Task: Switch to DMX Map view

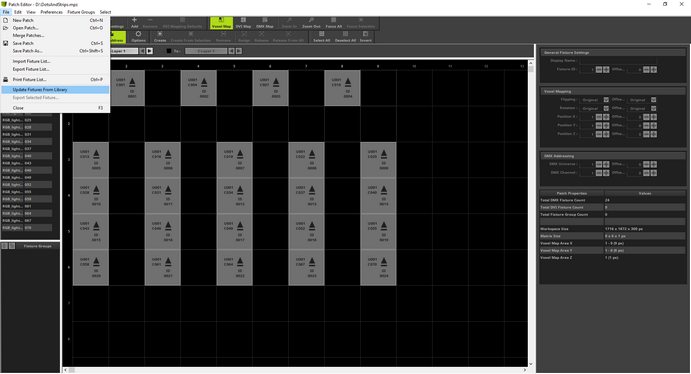Action: click(x=265, y=23)
